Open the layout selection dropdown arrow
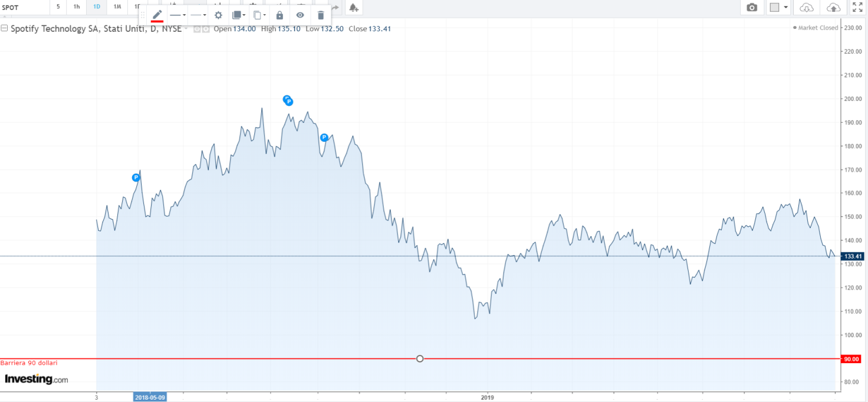Screen dimensions: 868x402 pyautogui.click(x=786, y=8)
